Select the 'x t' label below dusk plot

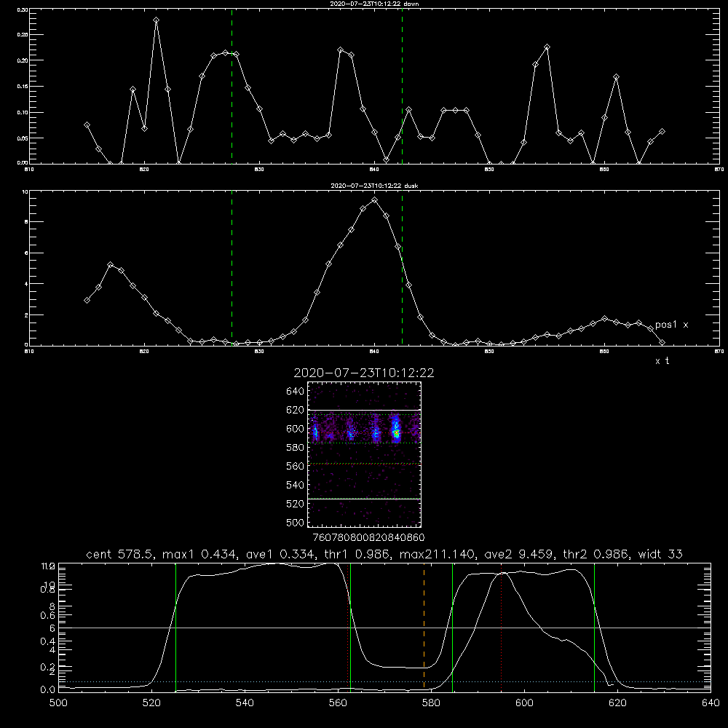tap(662, 361)
